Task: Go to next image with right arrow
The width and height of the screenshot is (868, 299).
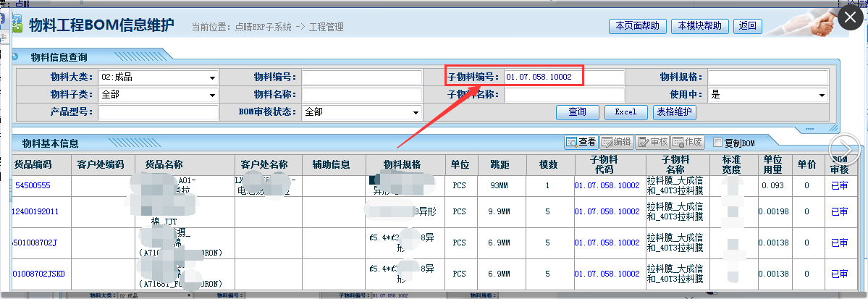Action: [843, 149]
